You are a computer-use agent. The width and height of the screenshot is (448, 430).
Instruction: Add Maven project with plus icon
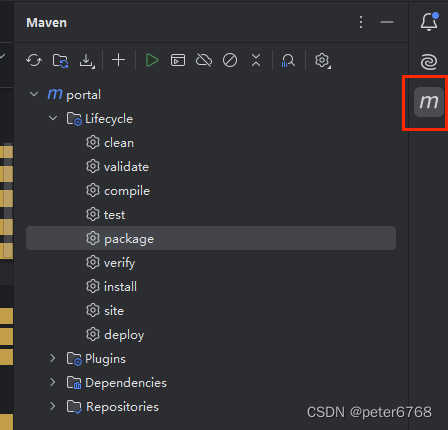click(118, 60)
